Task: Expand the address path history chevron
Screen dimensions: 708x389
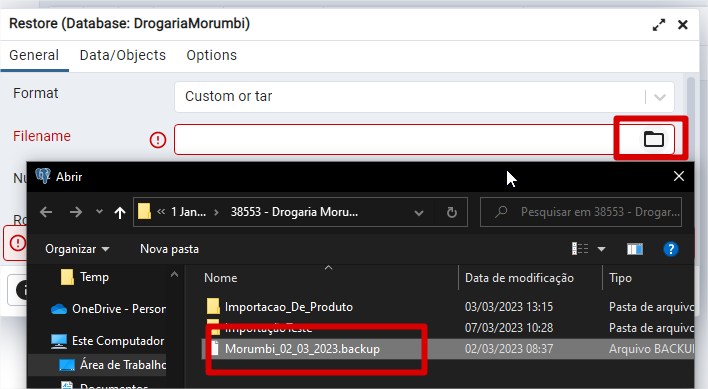Action: point(419,213)
